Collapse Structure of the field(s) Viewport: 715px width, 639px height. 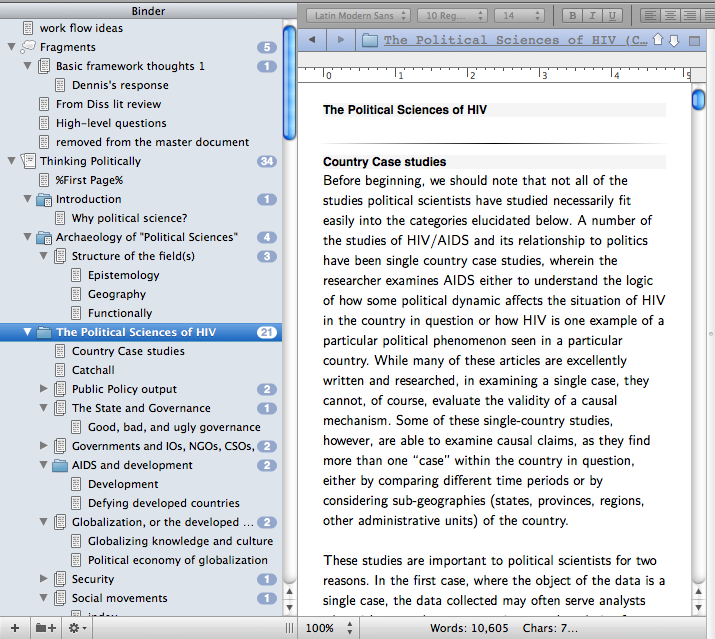44,256
